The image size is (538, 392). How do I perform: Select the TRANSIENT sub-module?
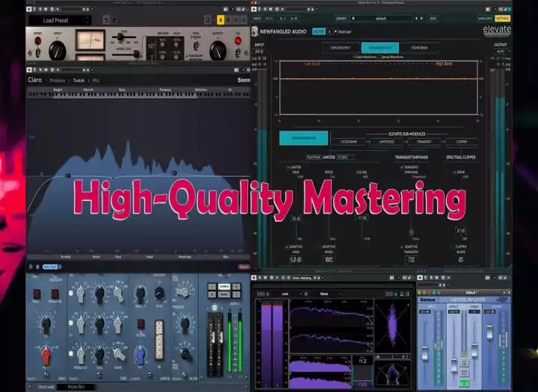coord(424,141)
